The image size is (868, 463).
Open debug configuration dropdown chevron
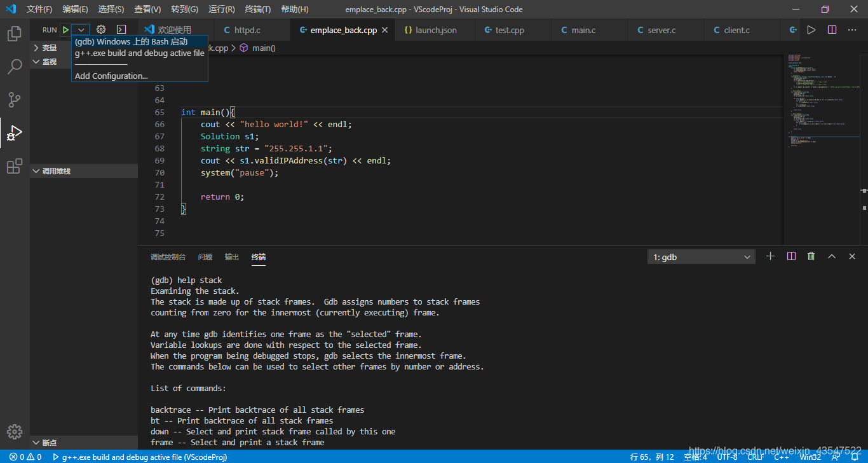tap(81, 30)
